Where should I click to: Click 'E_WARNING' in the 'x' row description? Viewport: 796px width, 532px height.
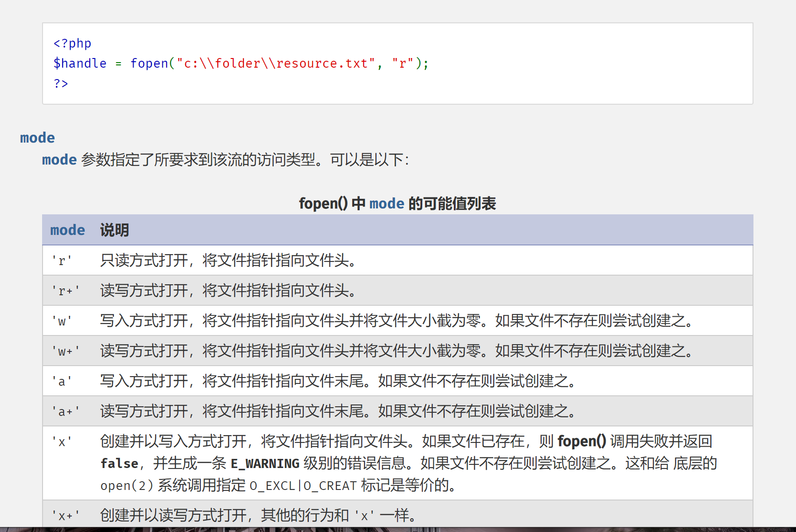[265, 464]
